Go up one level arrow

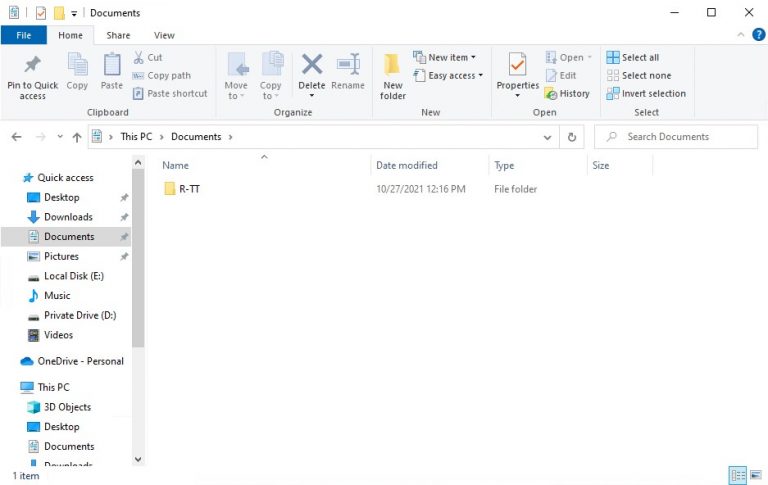click(77, 137)
